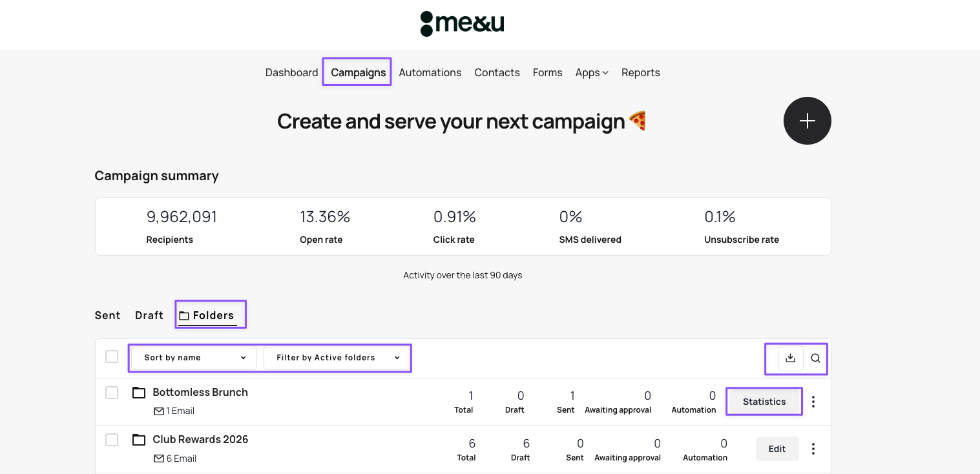Click the download export icon

(790, 358)
